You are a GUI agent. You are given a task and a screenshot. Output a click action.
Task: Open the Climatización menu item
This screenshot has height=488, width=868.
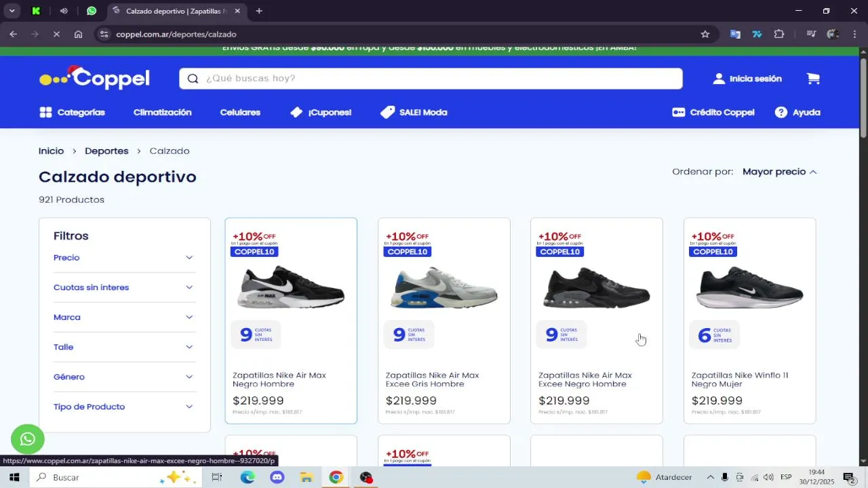[x=163, y=113]
